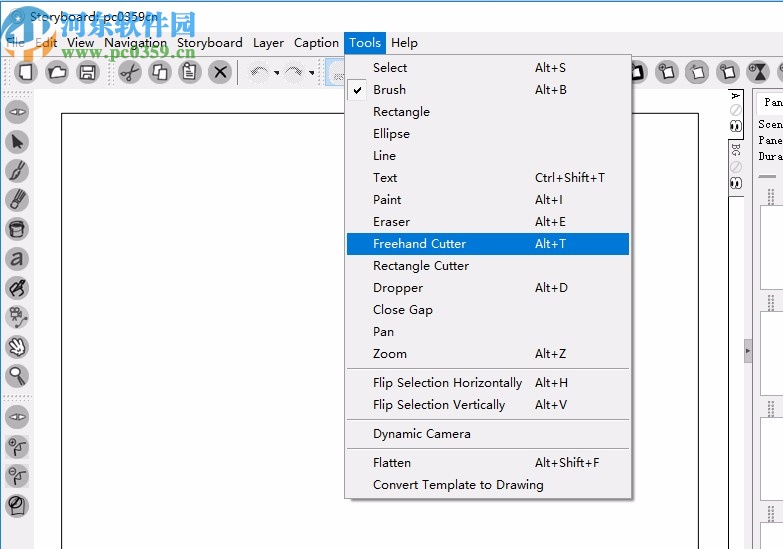Choose Line from the Tools menu
The height and width of the screenshot is (549, 783).
(x=488, y=155)
